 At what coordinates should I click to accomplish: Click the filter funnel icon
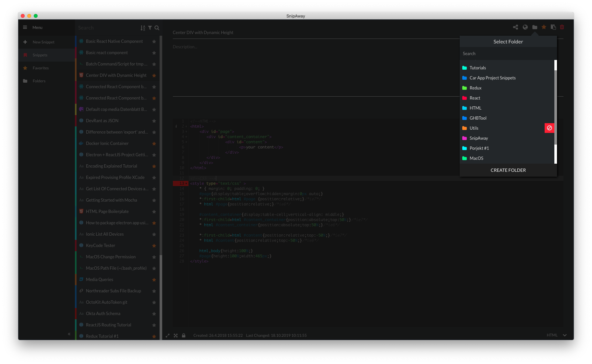(x=150, y=28)
